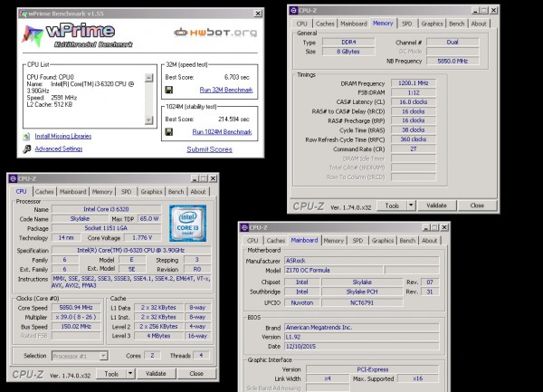
Task: Click Close button in CPU window
Action: click(x=196, y=374)
